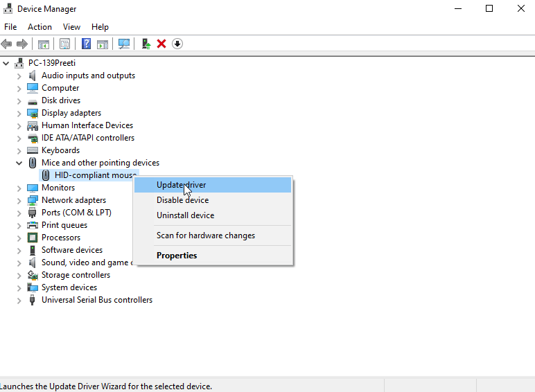
Task: Open Properties from the context menu
Action: 213,256
